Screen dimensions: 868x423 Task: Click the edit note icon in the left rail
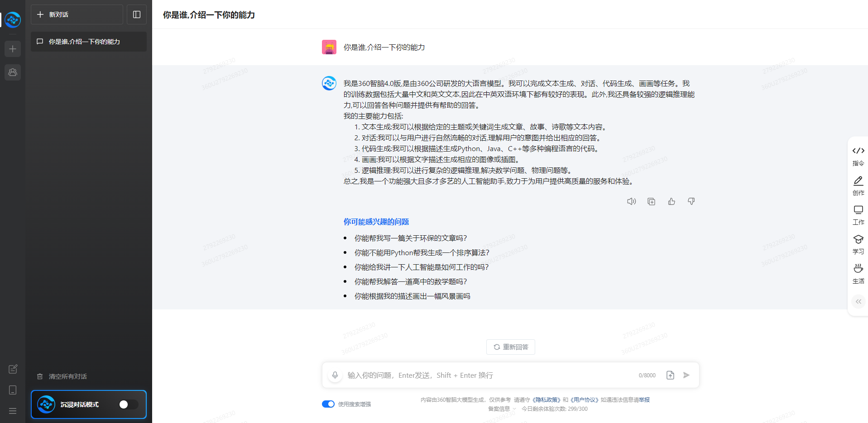(13, 369)
